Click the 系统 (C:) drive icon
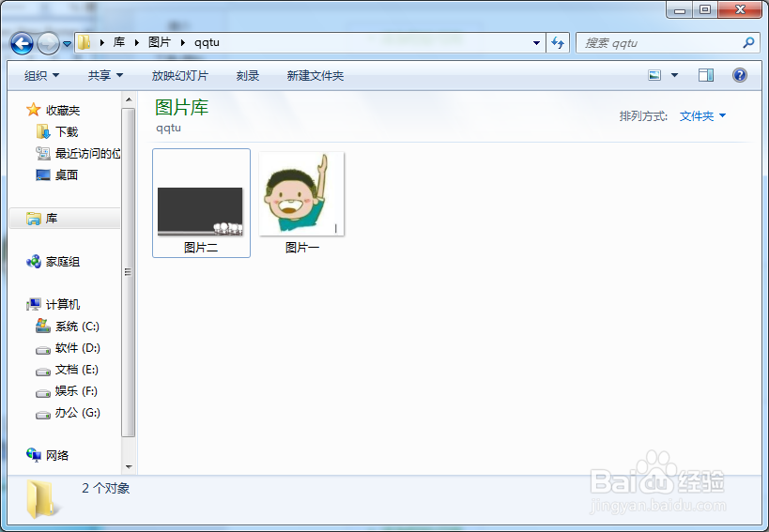Image resolution: width=769 pixels, height=532 pixels. (x=43, y=327)
